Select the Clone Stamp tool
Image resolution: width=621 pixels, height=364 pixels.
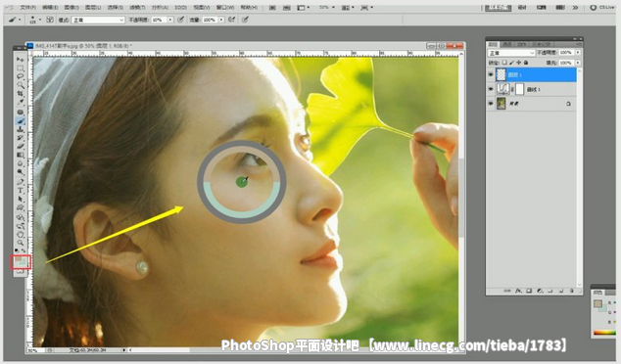pos(20,130)
